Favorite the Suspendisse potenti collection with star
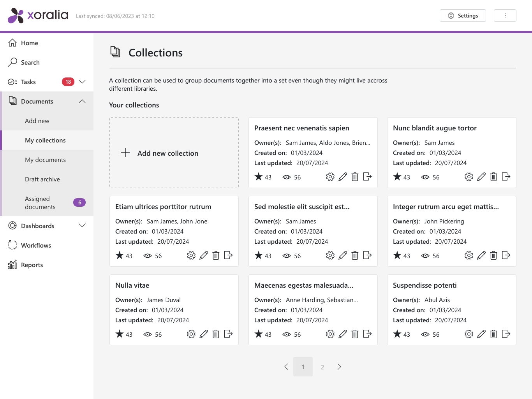 click(x=397, y=334)
